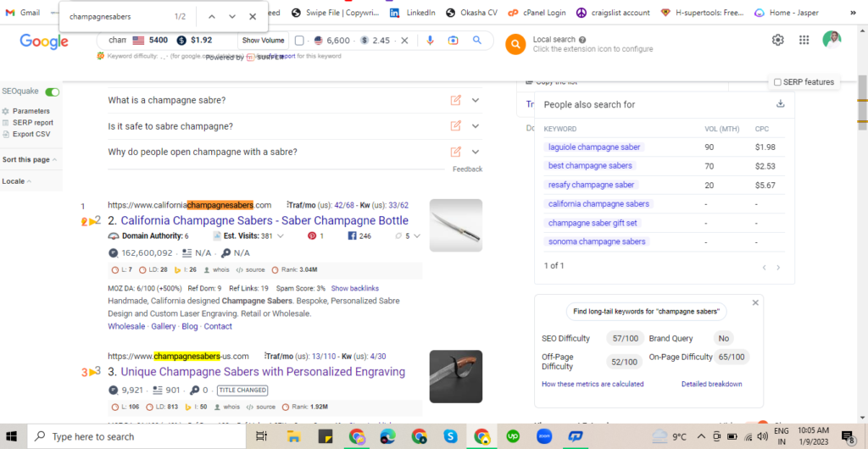
Task: Expand What is a champagne sabre question
Action: coord(475,100)
